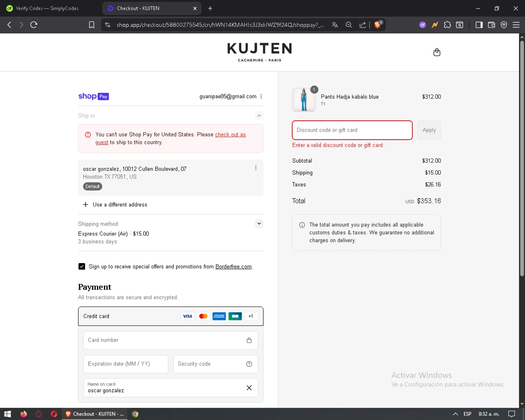Click the address bar URL
This screenshot has height=420, width=525.
pos(220,25)
